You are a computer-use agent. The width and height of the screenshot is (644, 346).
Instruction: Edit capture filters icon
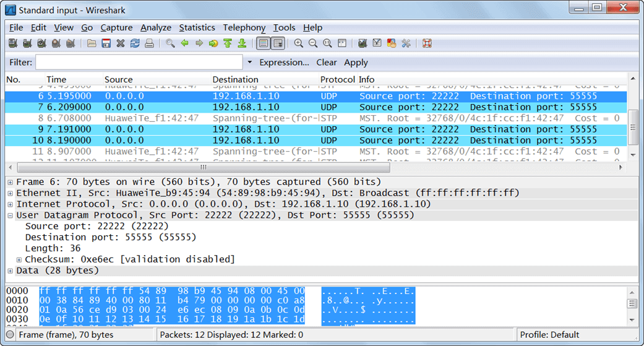(x=363, y=43)
